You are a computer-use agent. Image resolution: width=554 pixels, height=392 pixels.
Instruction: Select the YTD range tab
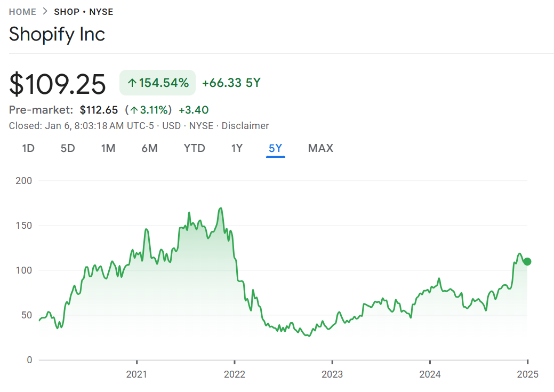[194, 148]
